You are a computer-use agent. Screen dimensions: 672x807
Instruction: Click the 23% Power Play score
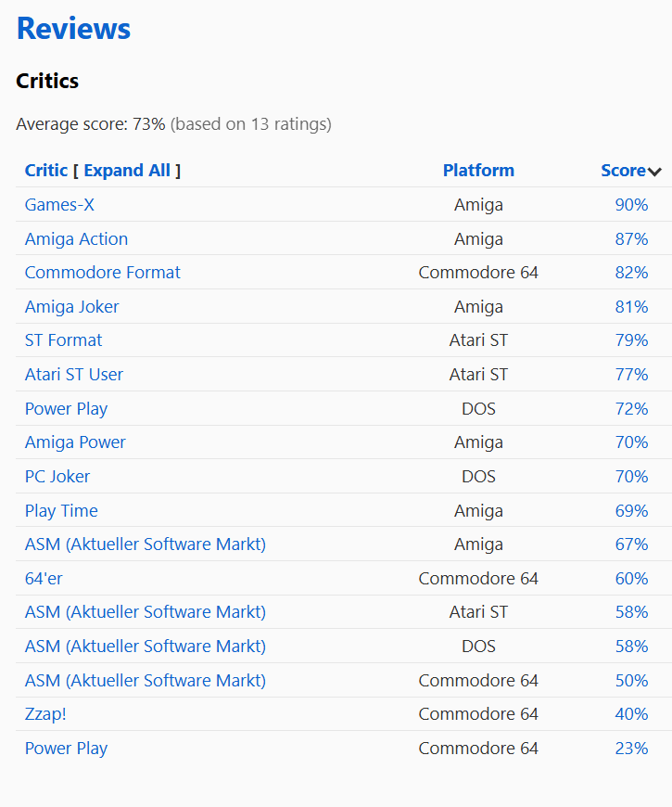pos(631,749)
